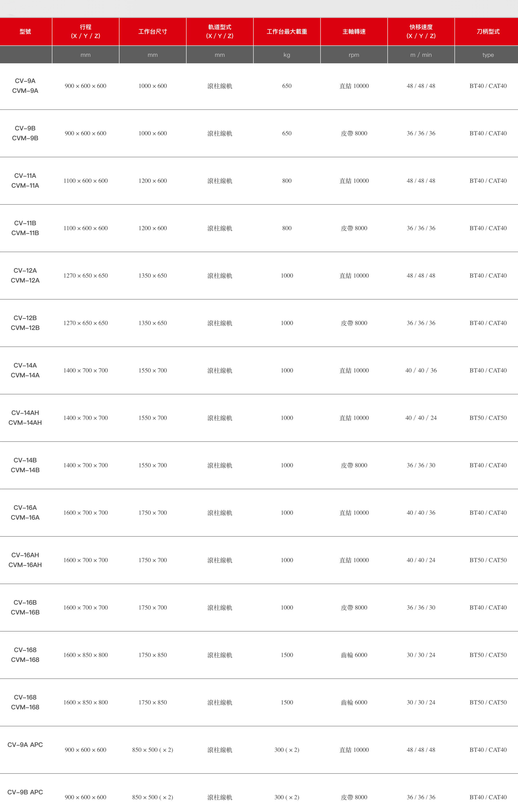The height and width of the screenshot is (812, 518).
Task: Click the 主軸轉速 column header
Action: coord(354,31)
